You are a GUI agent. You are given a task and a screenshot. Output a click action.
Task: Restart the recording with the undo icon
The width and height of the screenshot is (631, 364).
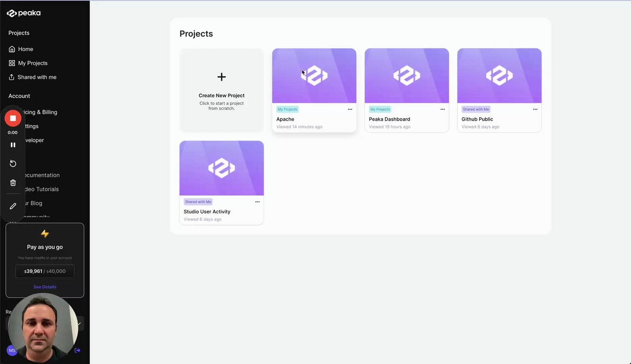13,164
